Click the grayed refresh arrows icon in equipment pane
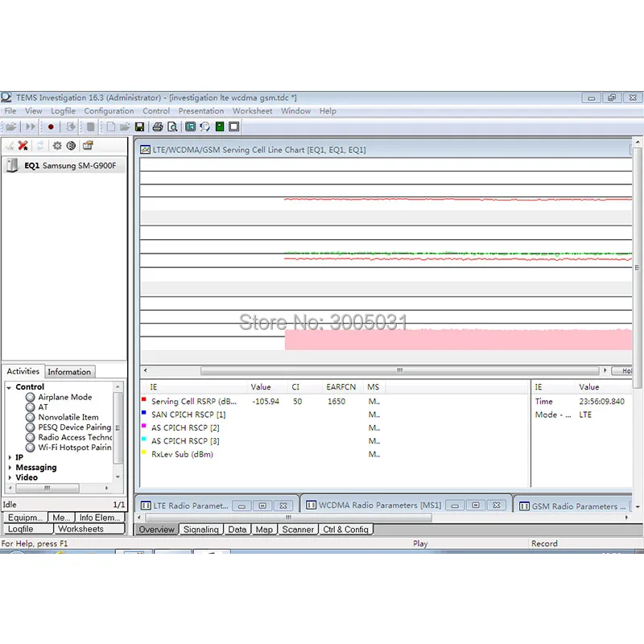644x644 pixels. coord(39,146)
